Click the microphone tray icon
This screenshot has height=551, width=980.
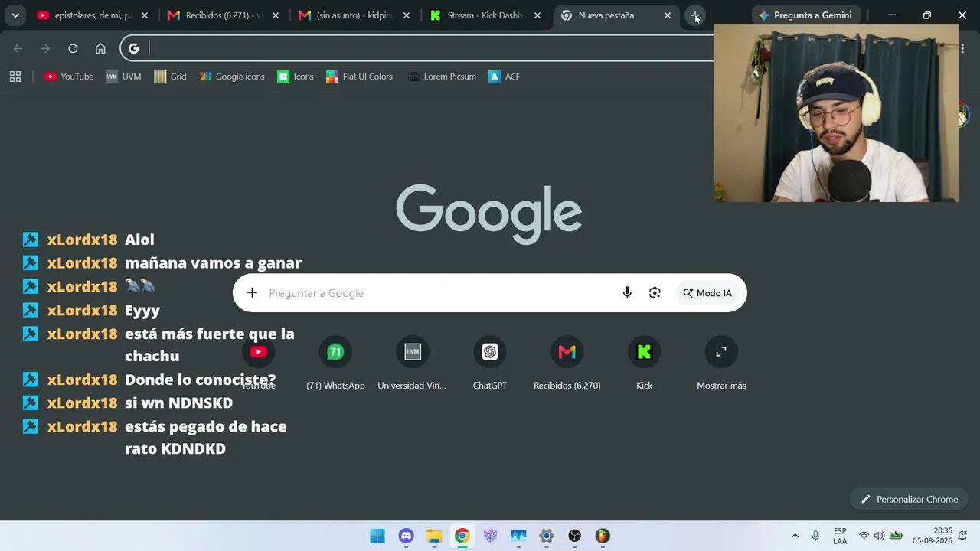tap(815, 536)
